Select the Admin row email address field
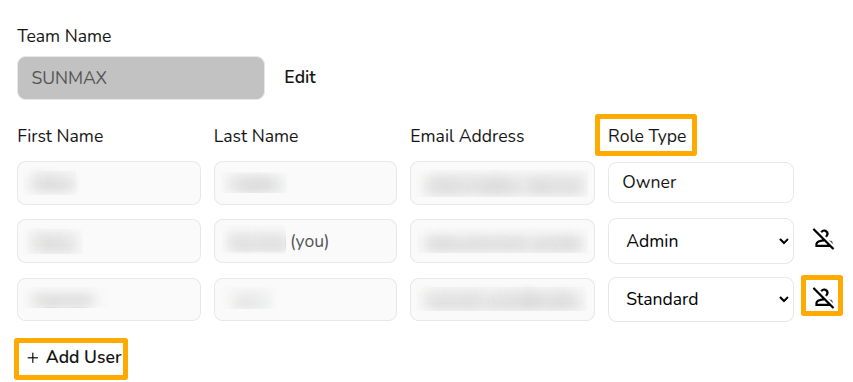853x382 pixels. tap(502, 241)
